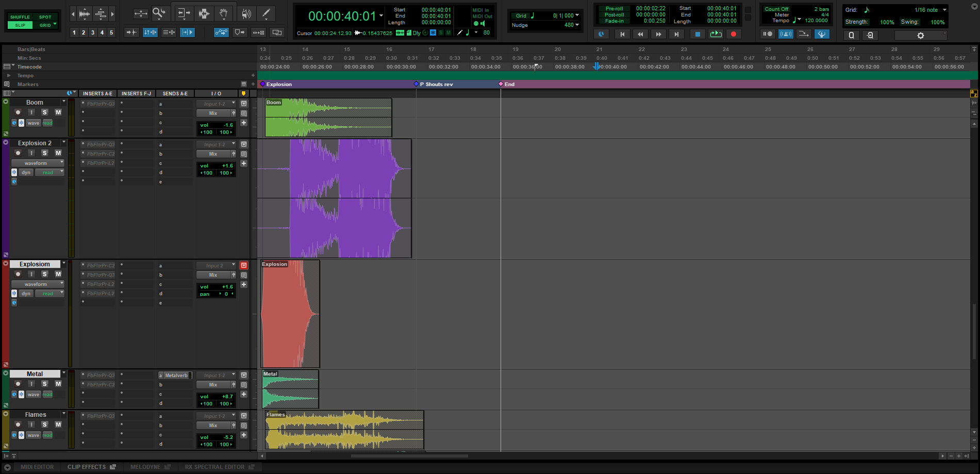The image size is (980, 474).
Task: Click the MIDI Merge icon
Action: [x=804, y=34]
